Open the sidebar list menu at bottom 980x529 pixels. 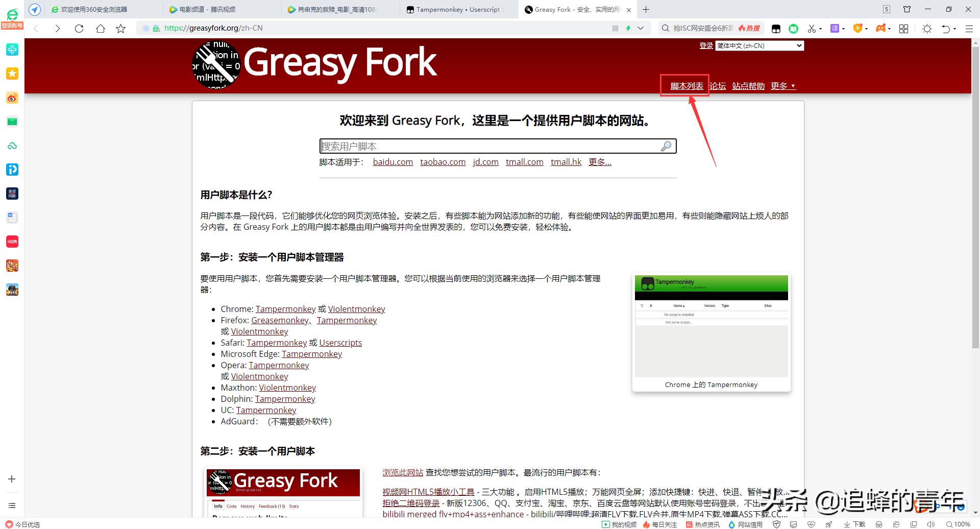12,506
